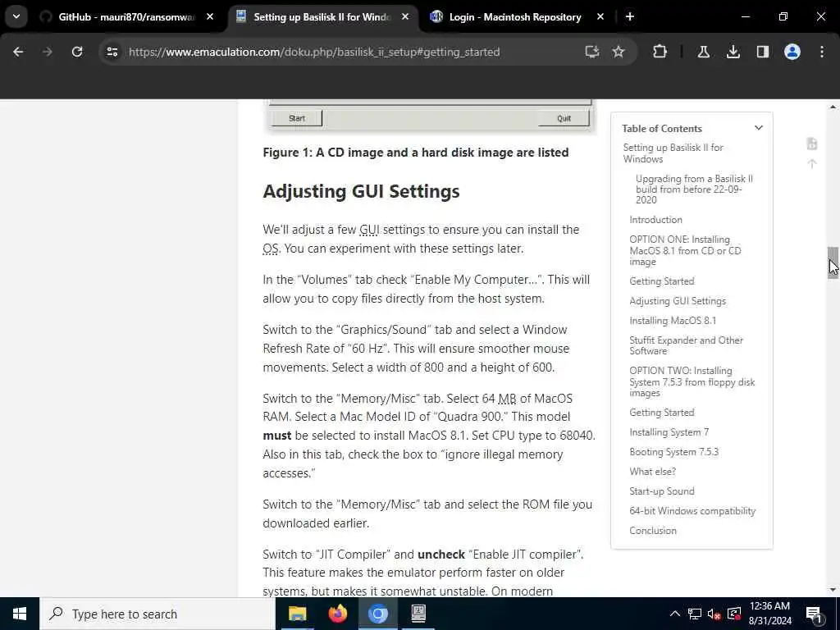Image resolution: width=840 pixels, height=630 pixels.
Task: Close the Setting up Basilisk II tab
Action: pos(405,17)
